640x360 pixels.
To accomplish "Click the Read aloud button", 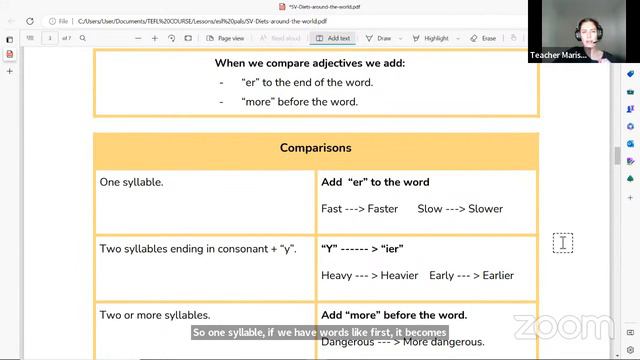I will pyautogui.click(x=280, y=38).
